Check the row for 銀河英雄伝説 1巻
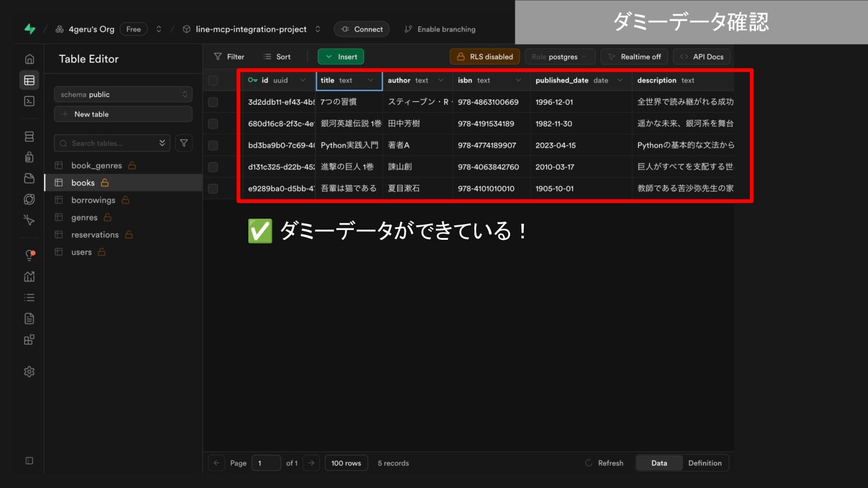This screenshot has height=488, width=868. pyautogui.click(x=213, y=124)
